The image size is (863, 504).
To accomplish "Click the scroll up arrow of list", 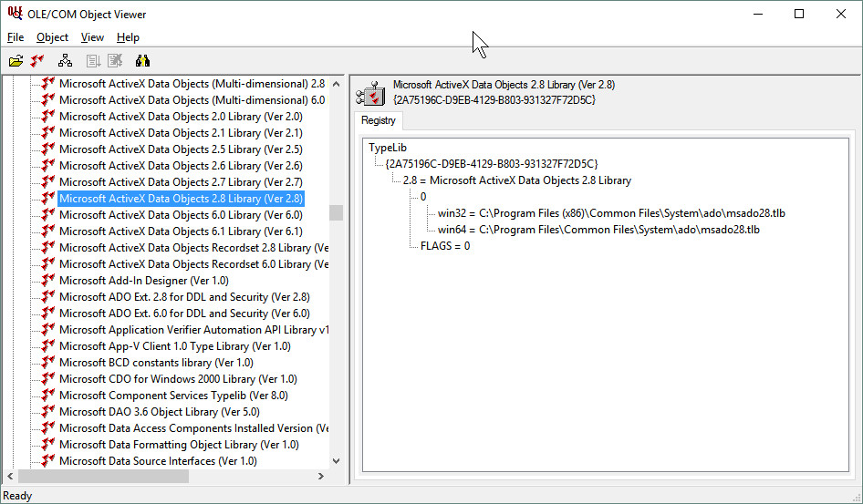I will [337, 84].
